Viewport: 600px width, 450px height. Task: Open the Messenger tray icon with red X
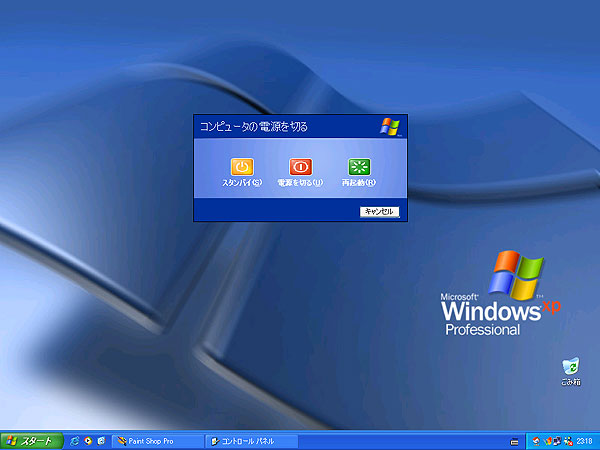point(568,441)
